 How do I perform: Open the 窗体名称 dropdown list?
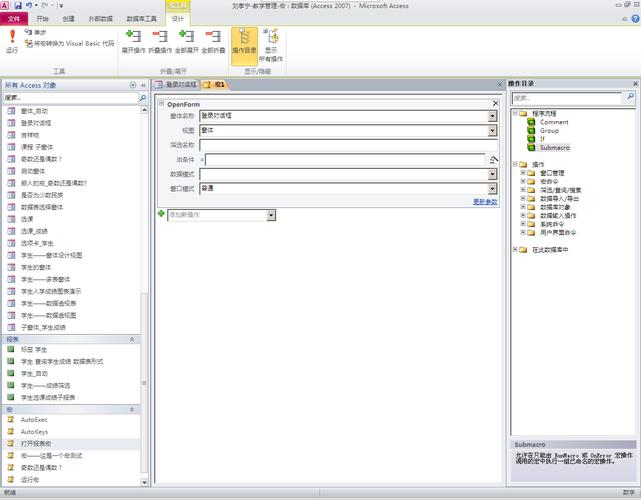[492, 116]
